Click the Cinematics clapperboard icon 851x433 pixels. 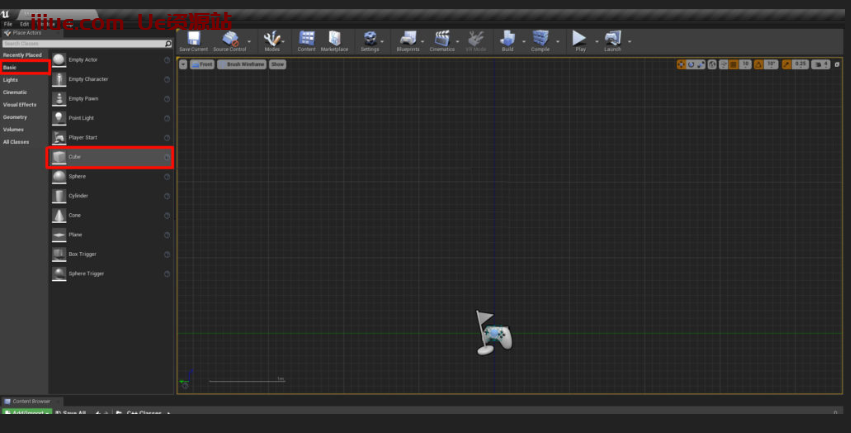point(441,40)
